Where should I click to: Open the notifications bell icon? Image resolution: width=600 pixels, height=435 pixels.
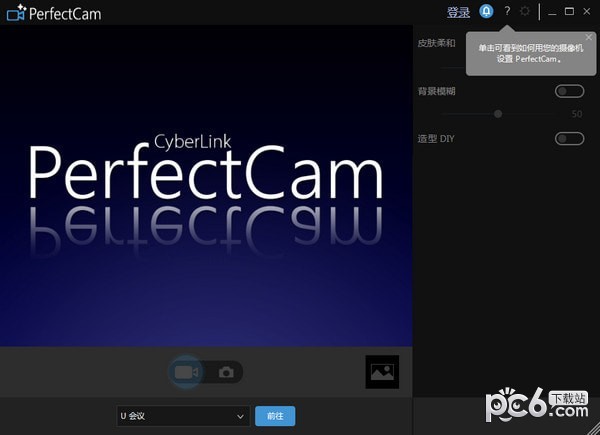(x=486, y=11)
